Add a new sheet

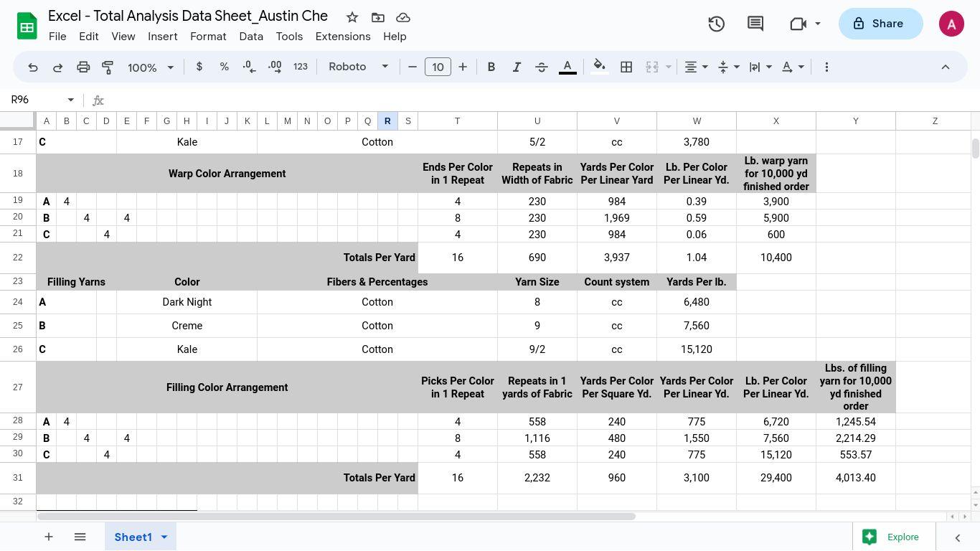pyautogui.click(x=49, y=537)
